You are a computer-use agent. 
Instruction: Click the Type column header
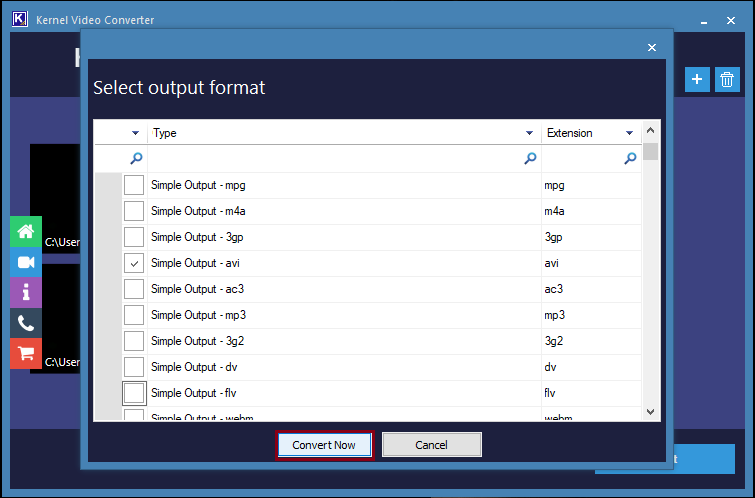(344, 133)
